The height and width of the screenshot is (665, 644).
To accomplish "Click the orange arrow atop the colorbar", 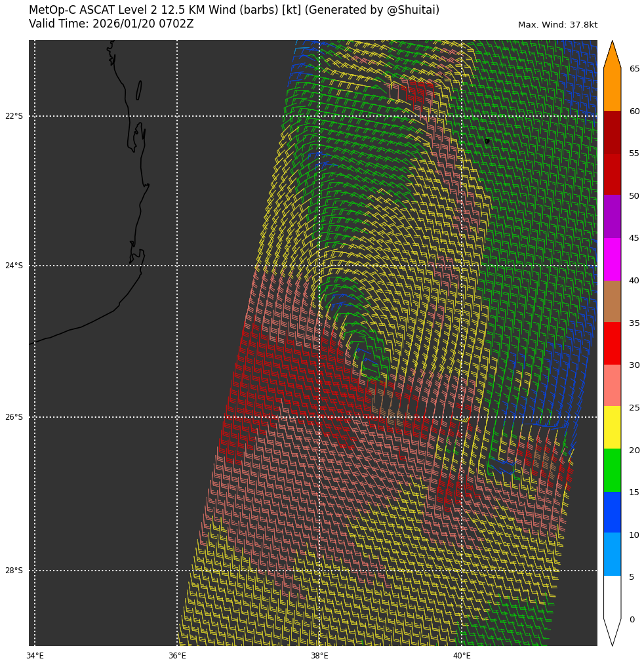I will 612,57.
